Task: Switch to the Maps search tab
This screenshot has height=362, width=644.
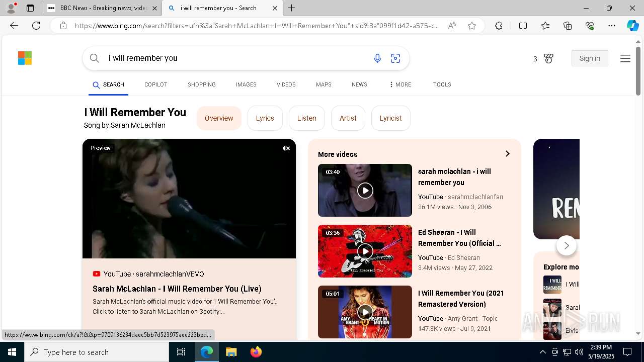Action: [x=324, y=84]
